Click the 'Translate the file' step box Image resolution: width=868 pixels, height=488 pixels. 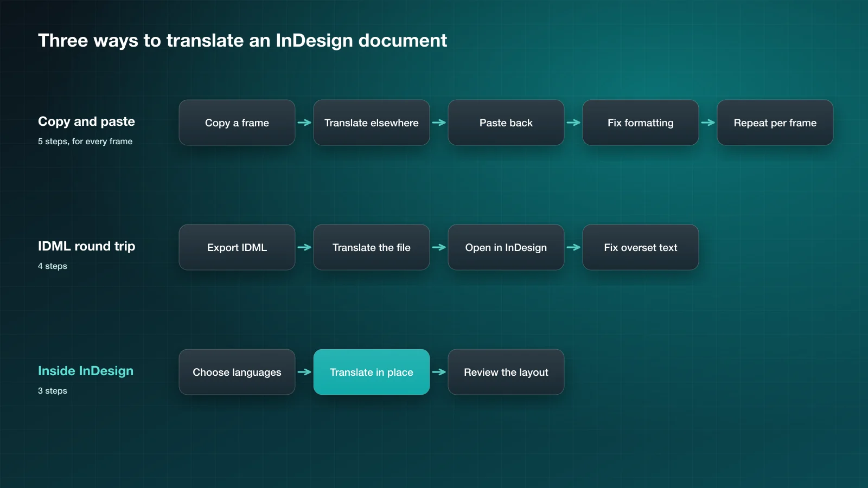[372, 247]
